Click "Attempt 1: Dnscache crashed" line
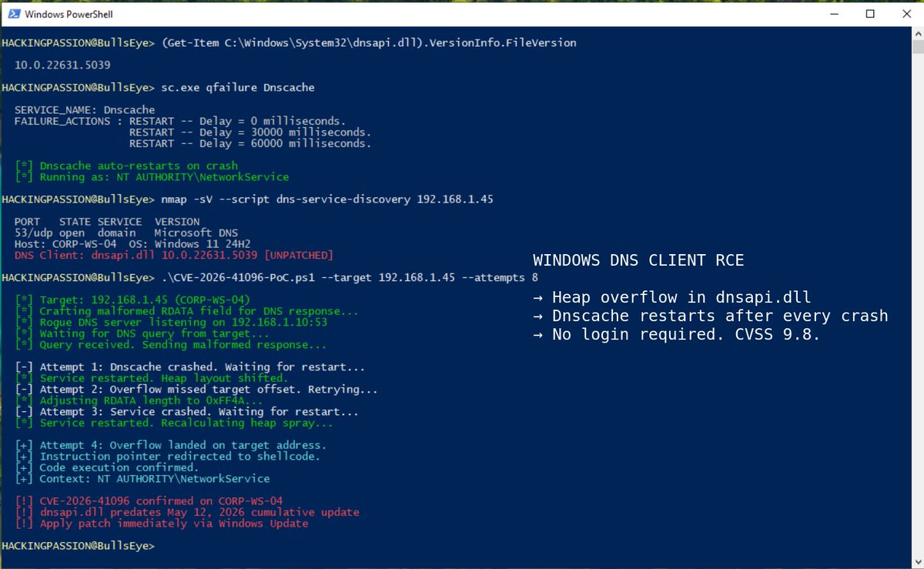This screenshot has width=924, height=569. point(190,367)
